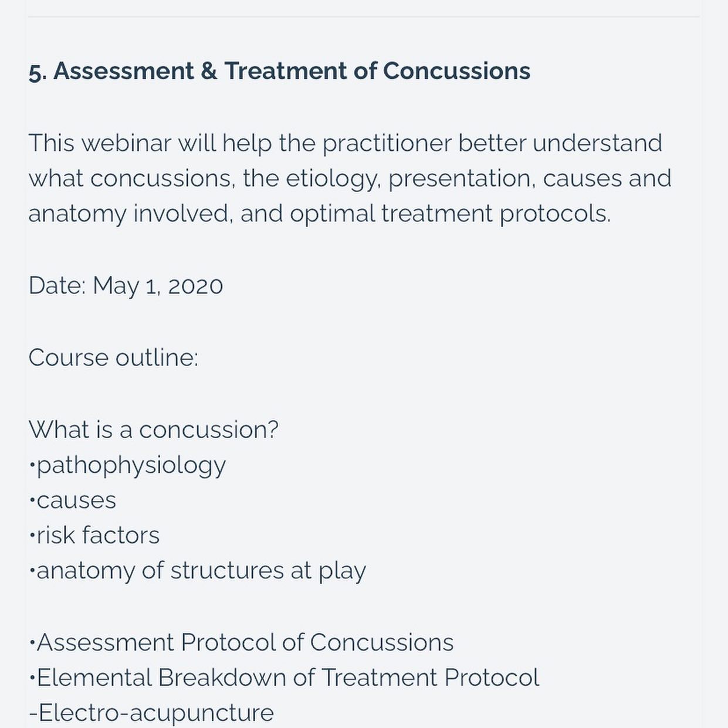Click "Elemental Breakdown of Treatment Protocol" bullet
This screenshot has height=728, width=728.
[287, 678]
